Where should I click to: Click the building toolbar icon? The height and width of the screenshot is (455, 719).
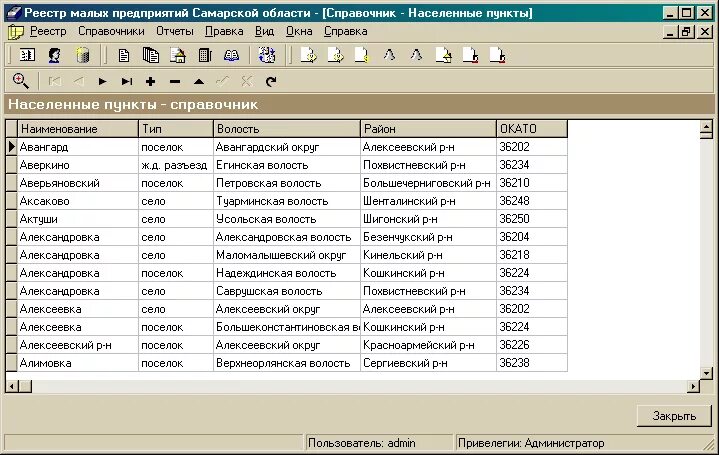[205, 55]
